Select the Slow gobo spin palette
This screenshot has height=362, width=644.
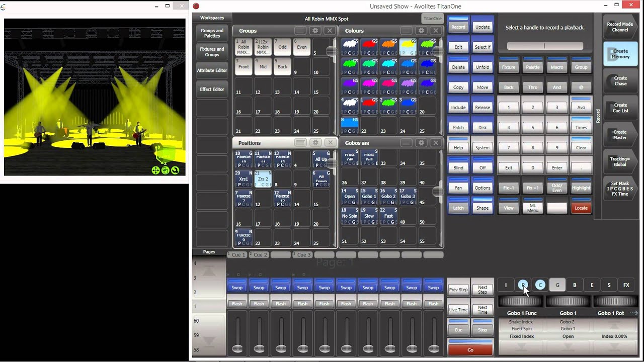(x=369, y=216)
